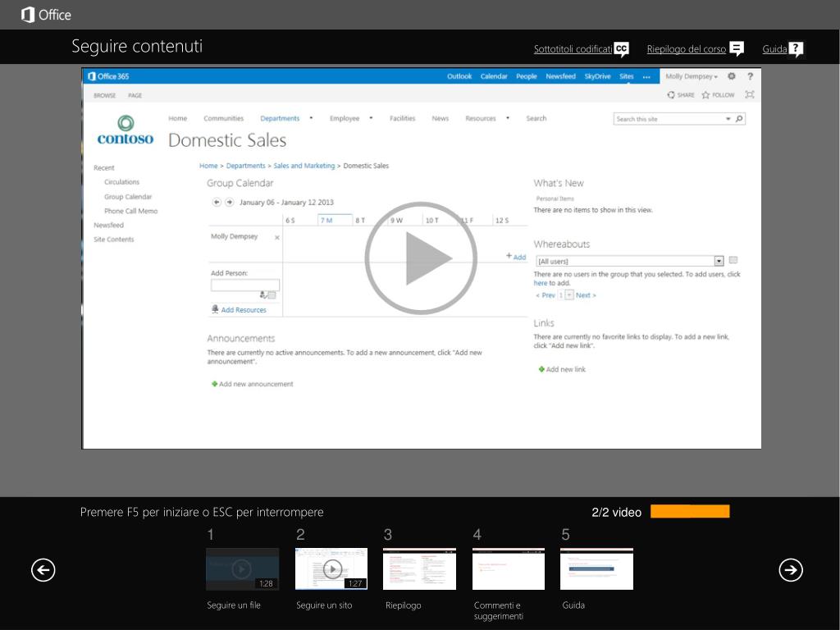Click the green Add new announcement plus icon

214,384
